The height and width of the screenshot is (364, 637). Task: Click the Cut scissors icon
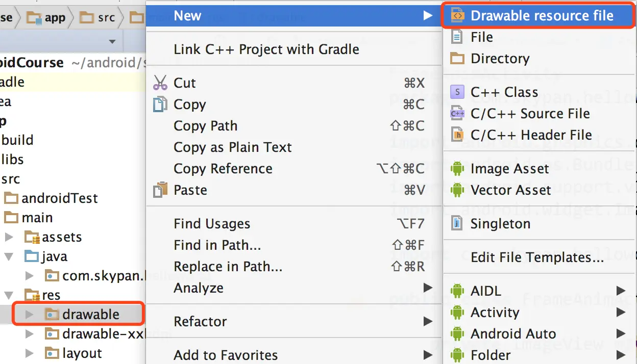[x=160, y=83]
